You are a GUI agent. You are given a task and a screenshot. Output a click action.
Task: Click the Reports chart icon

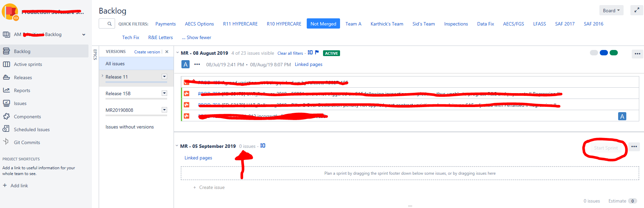pos(6,90)
